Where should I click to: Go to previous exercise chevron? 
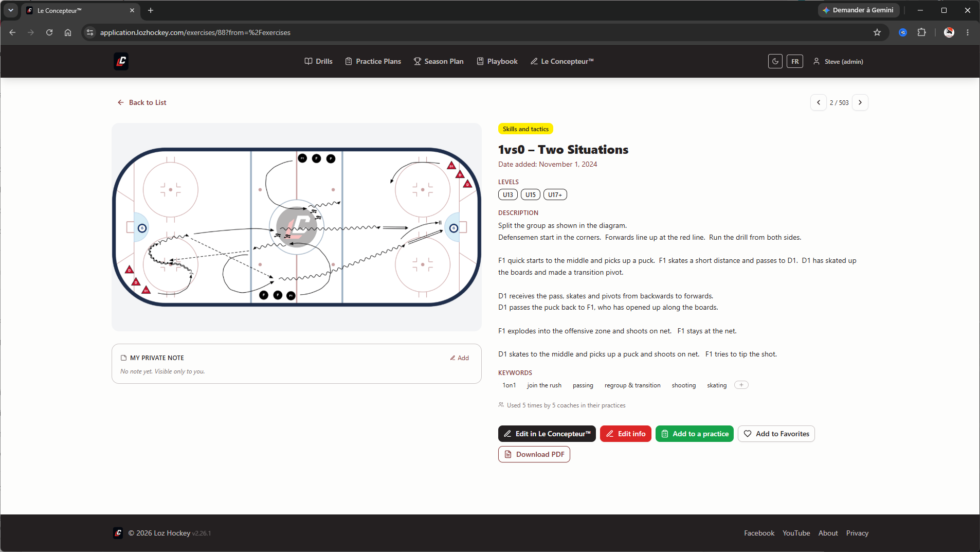coord(819,102)
